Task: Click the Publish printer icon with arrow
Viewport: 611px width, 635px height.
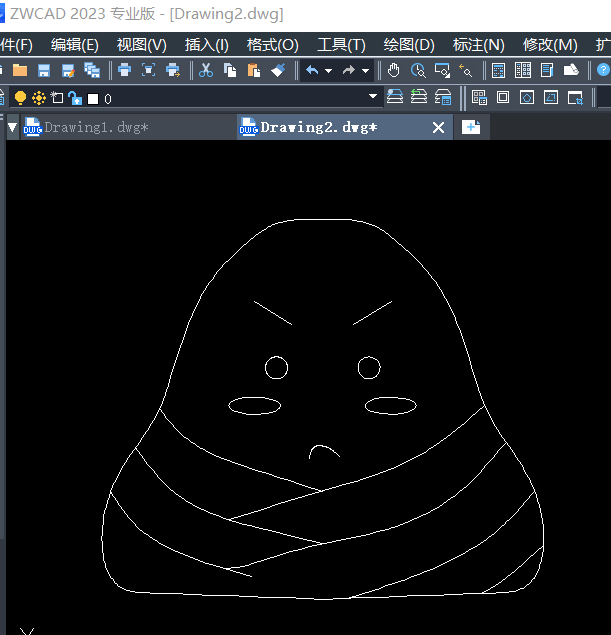Action: (173, 70)
